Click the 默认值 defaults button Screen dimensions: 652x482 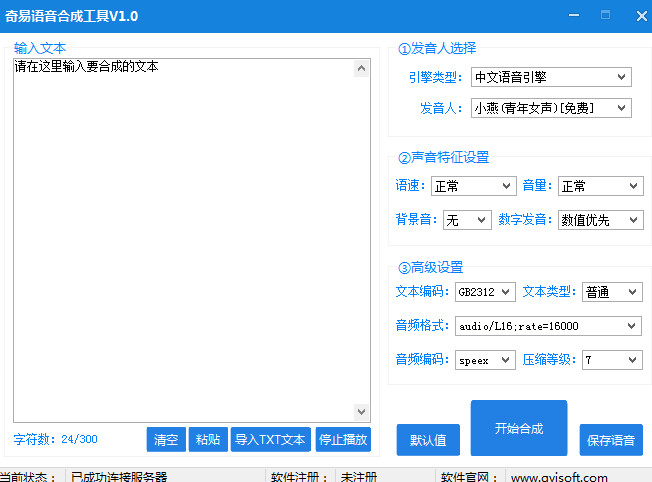pos(428,440)
